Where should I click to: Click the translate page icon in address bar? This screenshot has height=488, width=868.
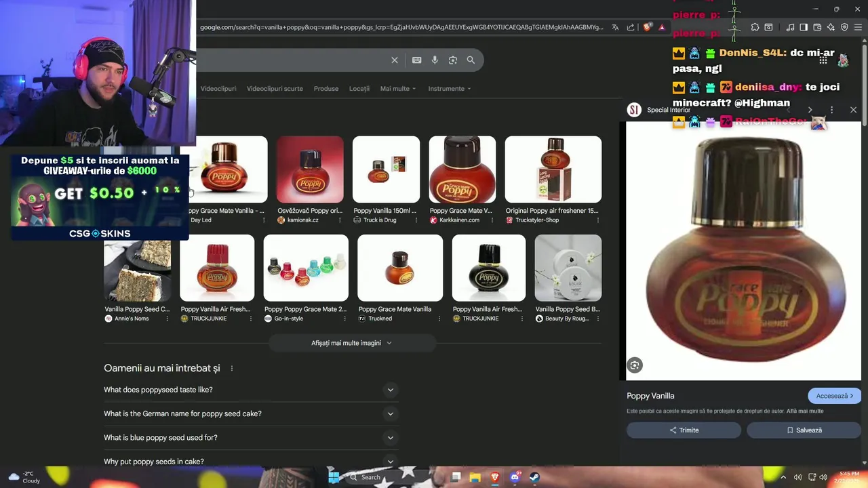click(615, 27)
